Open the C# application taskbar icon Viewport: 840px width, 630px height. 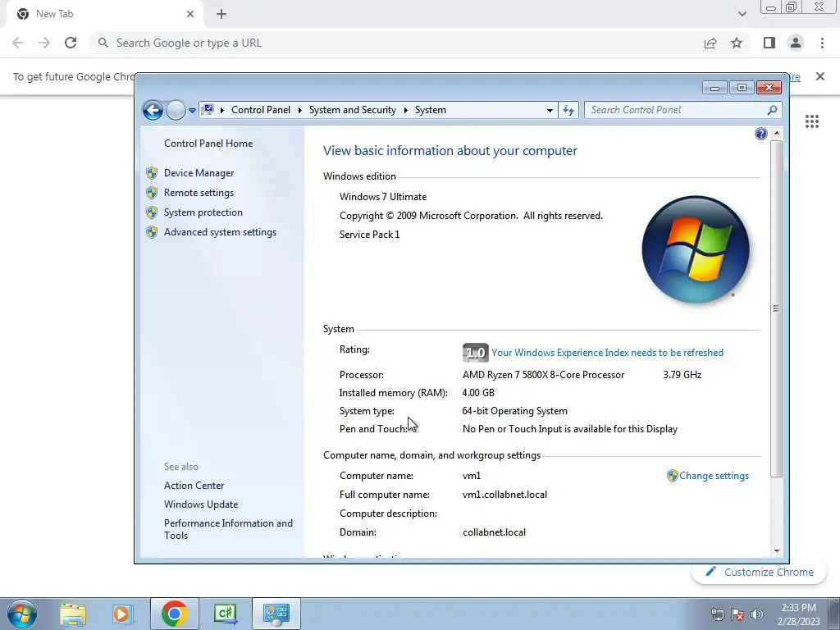point(225,614)
